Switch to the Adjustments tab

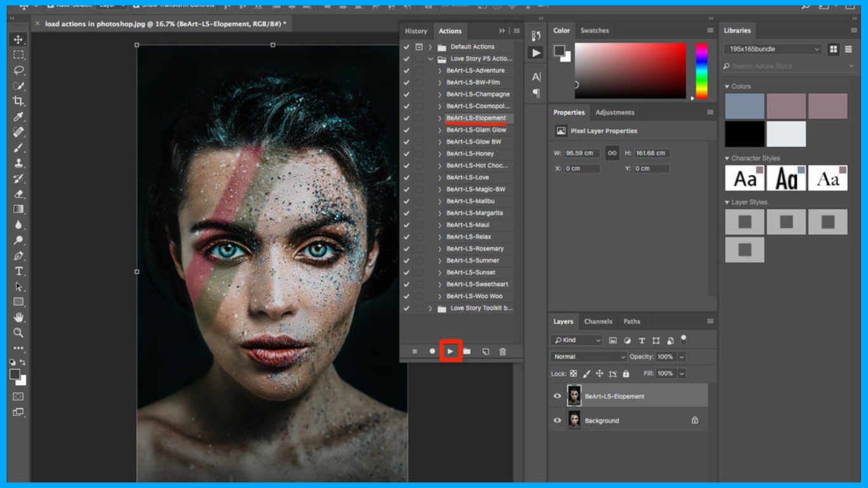pyautogui.click(x=614, y=112)
